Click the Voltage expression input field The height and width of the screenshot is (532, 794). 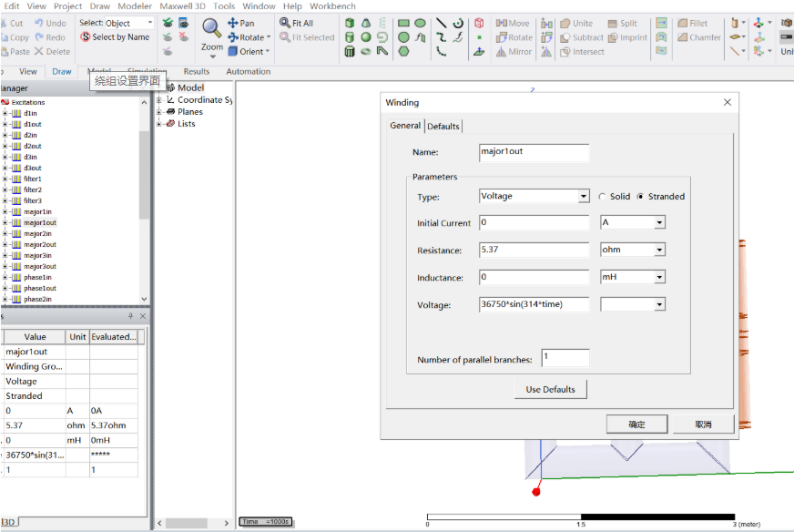point(534,304)
